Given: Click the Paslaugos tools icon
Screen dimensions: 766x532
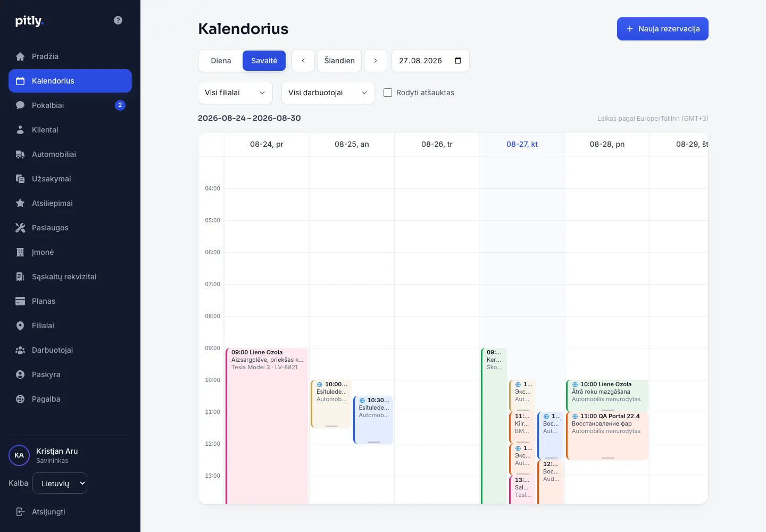Looking at the screenshot, I should pos(20,228).
